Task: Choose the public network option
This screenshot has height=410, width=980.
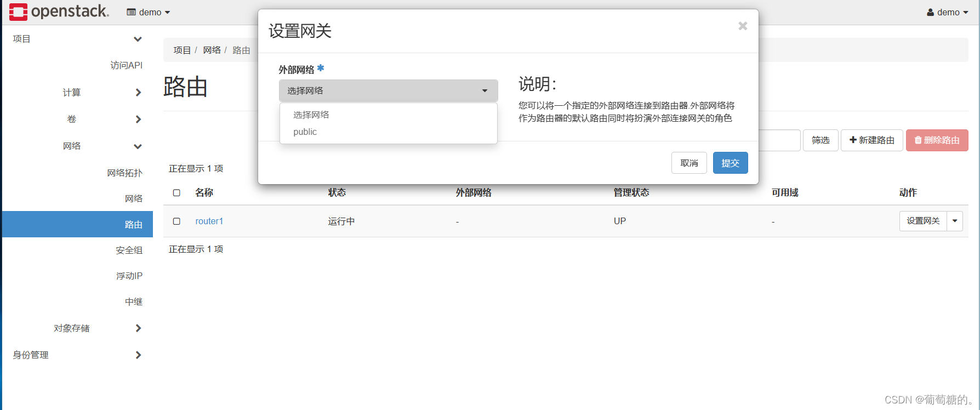Action: click(389, 132)
